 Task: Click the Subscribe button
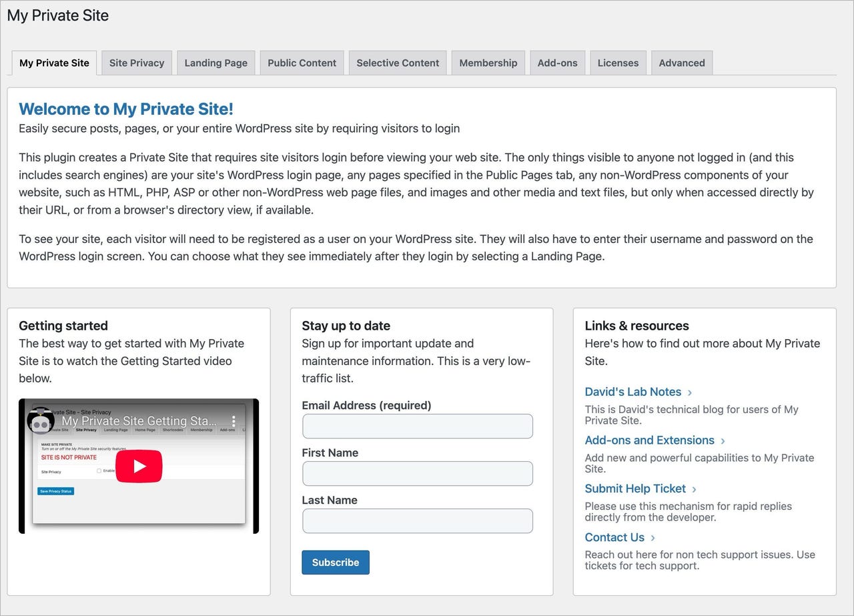click(336, 562)
